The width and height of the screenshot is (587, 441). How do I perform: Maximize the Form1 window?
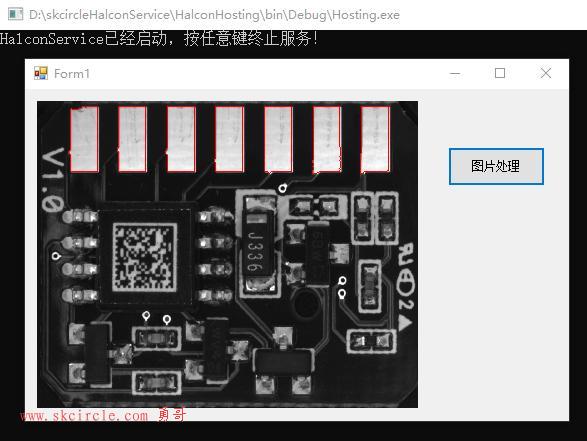500,73
